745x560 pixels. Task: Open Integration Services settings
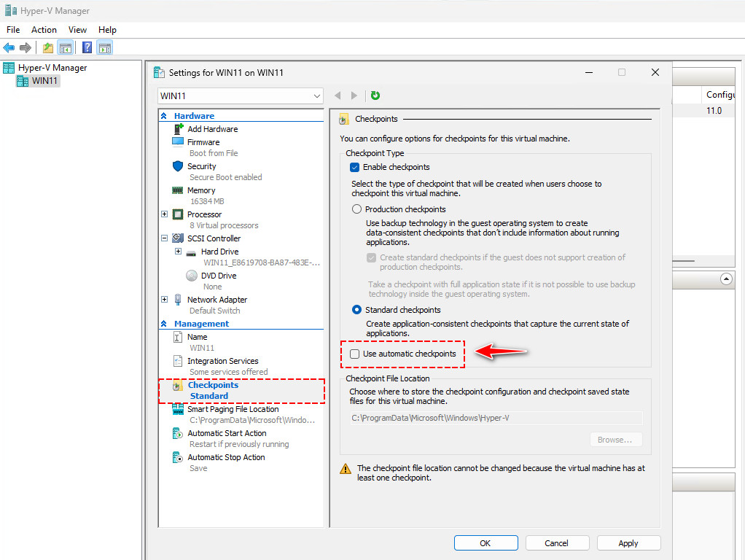tap(223, 361)
